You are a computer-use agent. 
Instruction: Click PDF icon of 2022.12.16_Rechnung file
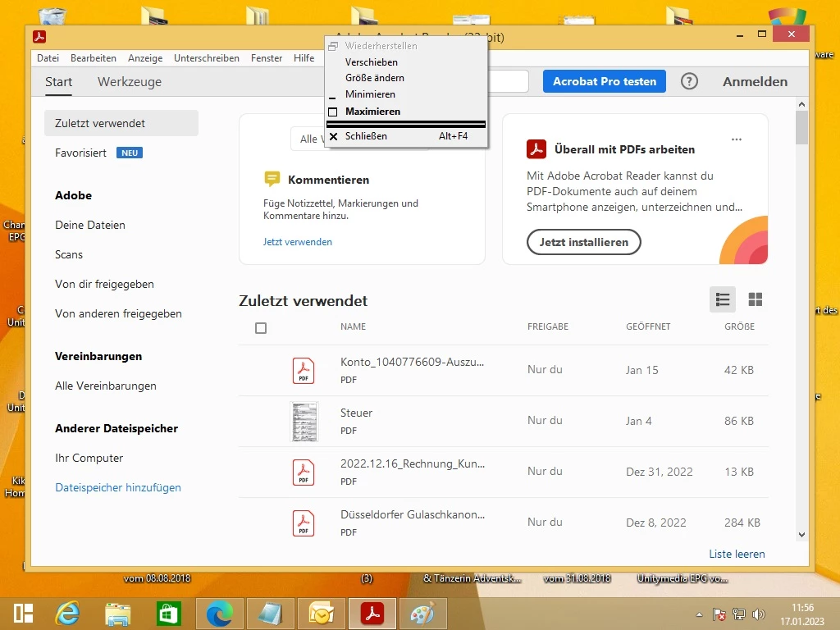pos(304,472)
